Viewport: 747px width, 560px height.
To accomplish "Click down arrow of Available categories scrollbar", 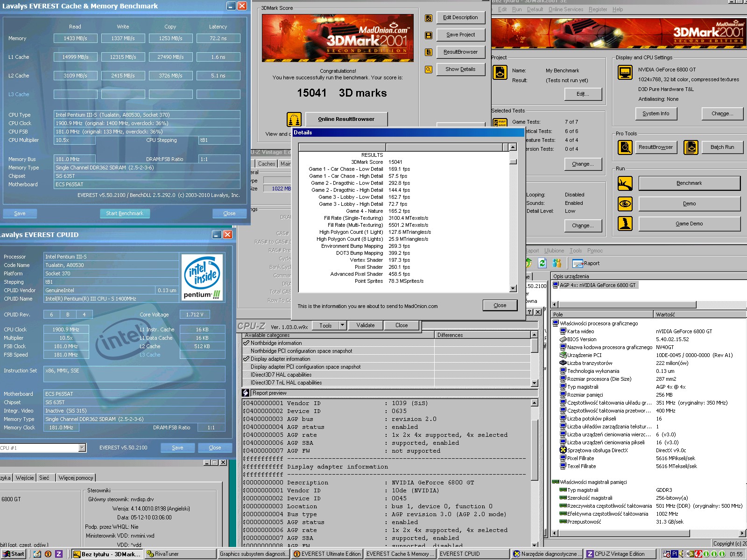I will [535, 383].
